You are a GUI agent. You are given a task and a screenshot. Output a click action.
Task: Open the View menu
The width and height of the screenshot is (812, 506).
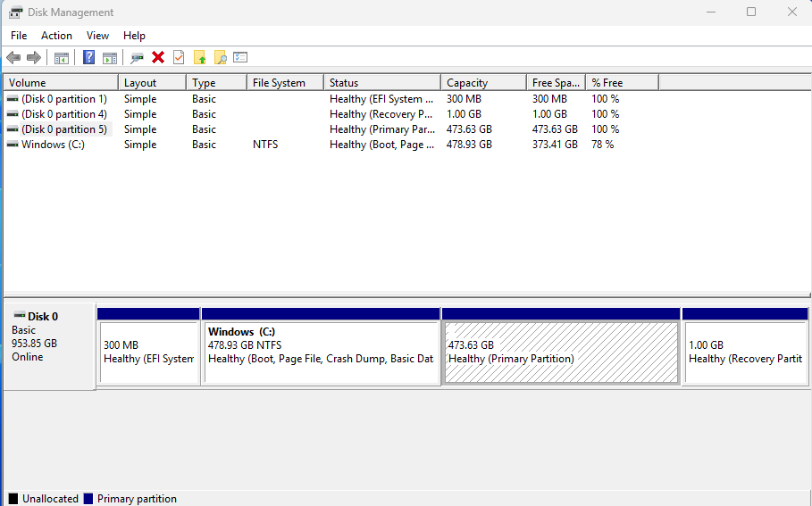point(97,36)
